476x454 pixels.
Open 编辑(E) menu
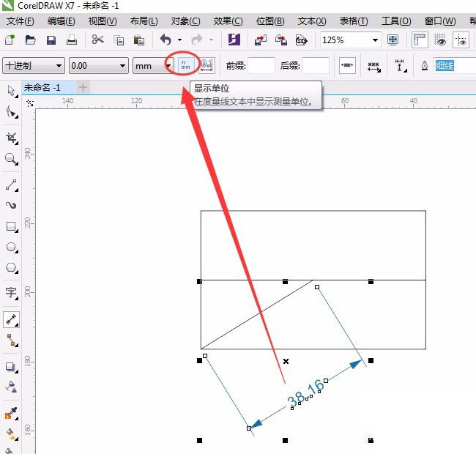point(61,21)
